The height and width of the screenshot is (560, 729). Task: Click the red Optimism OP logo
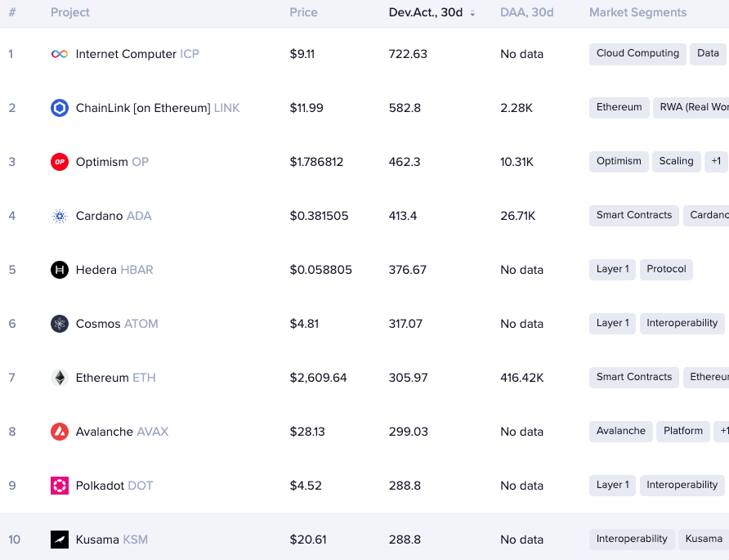coord(60,162)
